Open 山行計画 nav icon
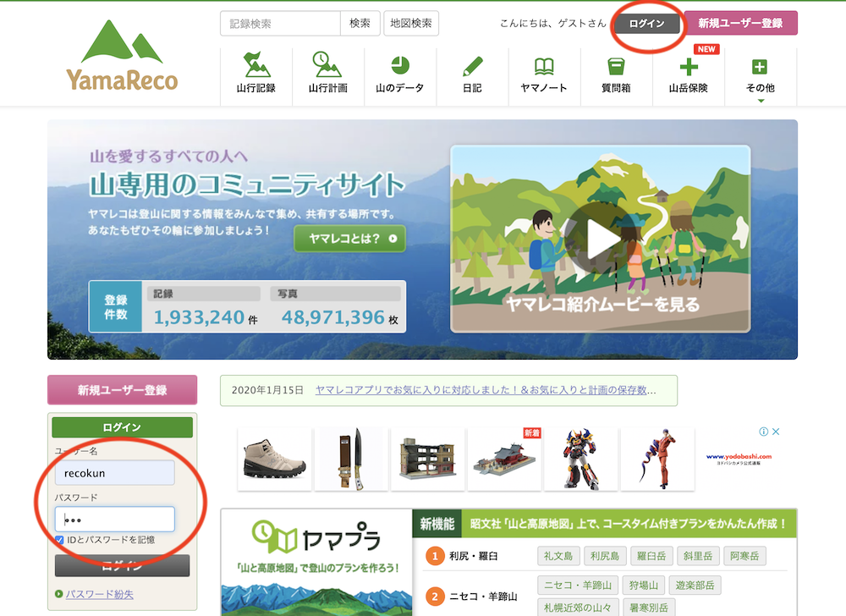Screen dimensions: 846x616 point(328,73)
